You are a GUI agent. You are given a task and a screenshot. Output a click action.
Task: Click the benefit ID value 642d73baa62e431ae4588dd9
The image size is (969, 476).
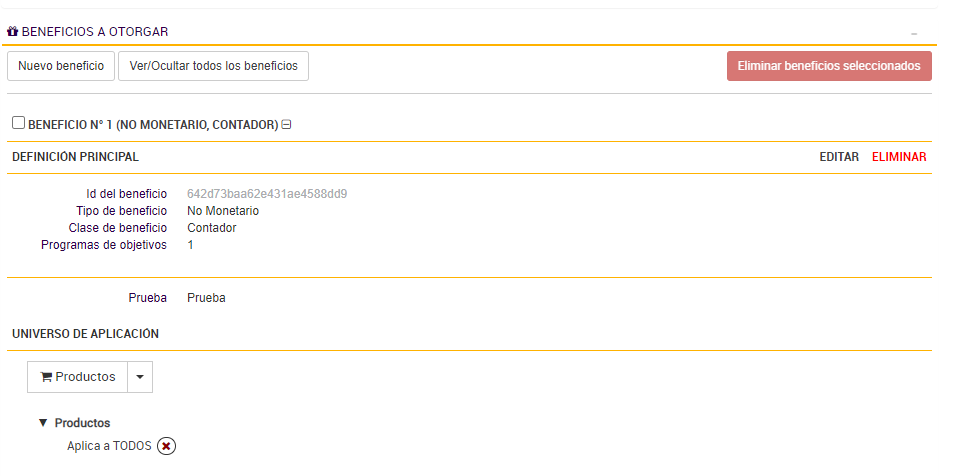point(267,194)
